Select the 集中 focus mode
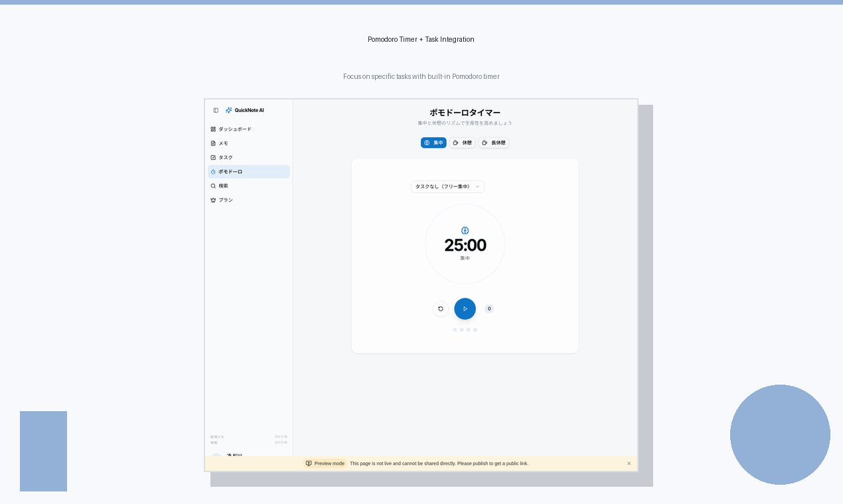The width and height of the screenshot is (843, 504). tap(433, 143)
